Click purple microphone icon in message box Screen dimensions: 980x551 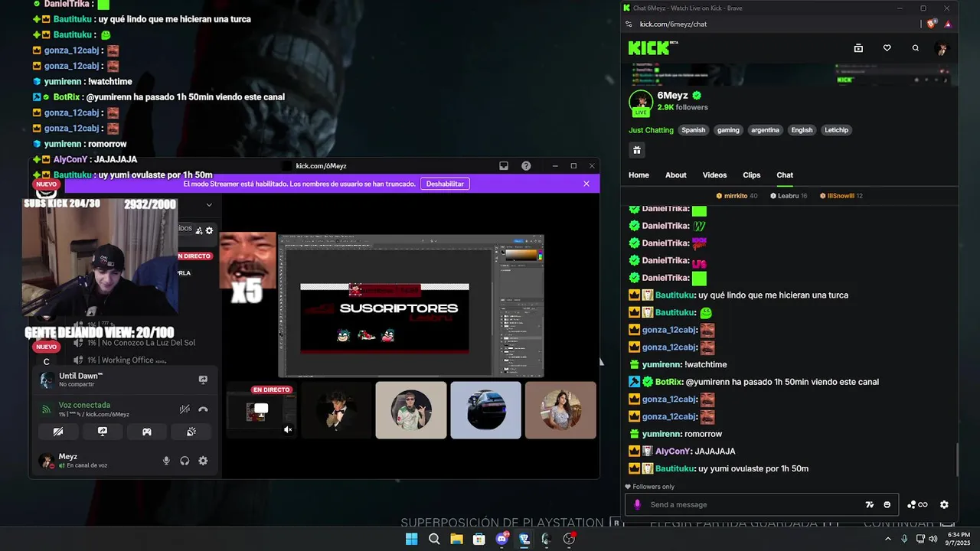[637, 504]
